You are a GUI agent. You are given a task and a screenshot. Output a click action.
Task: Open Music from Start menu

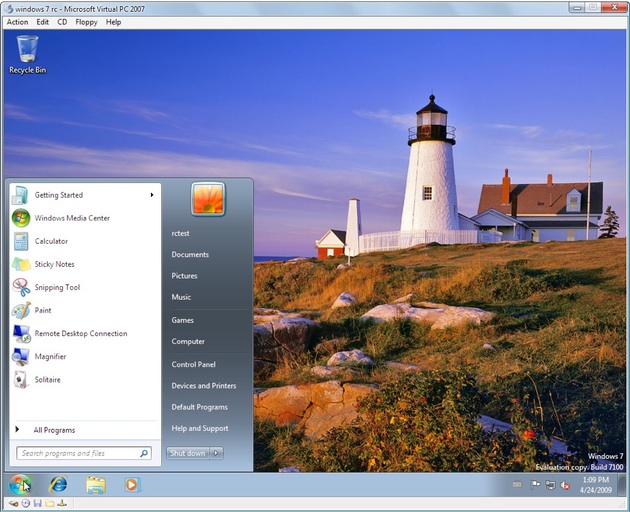[181, 297]
